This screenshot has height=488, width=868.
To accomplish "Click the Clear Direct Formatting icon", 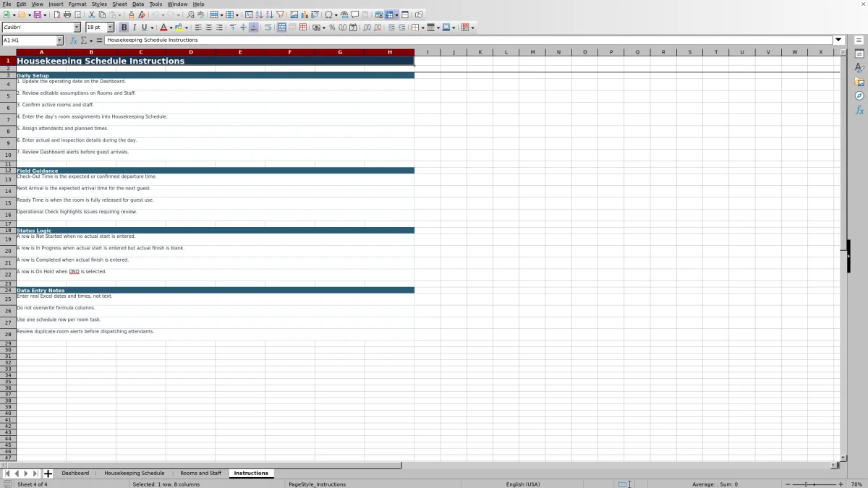I will point(142,14).
